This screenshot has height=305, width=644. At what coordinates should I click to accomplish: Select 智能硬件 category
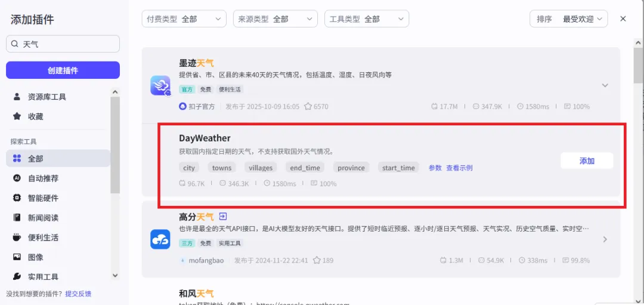coord(58,198)
